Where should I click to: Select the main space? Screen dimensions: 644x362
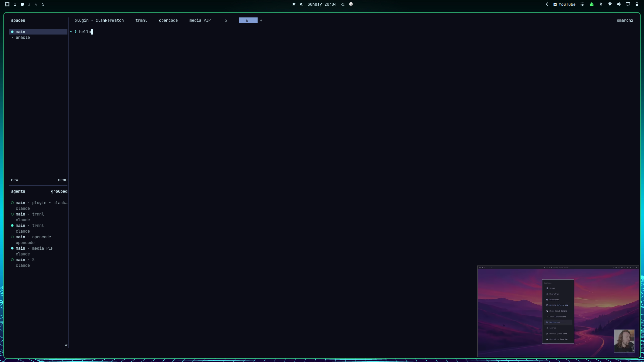[x=38, y=32]
